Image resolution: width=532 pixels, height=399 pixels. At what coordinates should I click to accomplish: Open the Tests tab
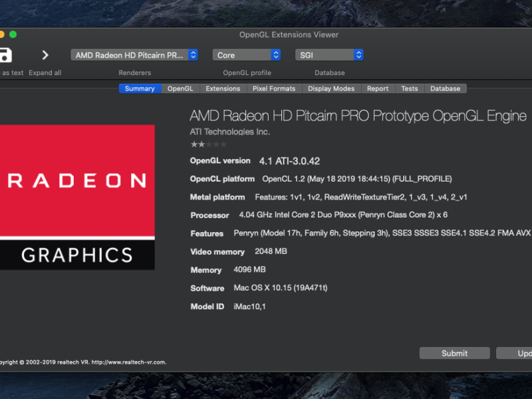409,88
